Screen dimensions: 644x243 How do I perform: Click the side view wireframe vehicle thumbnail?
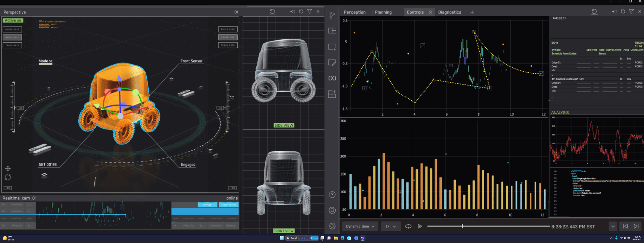(284, 71)
